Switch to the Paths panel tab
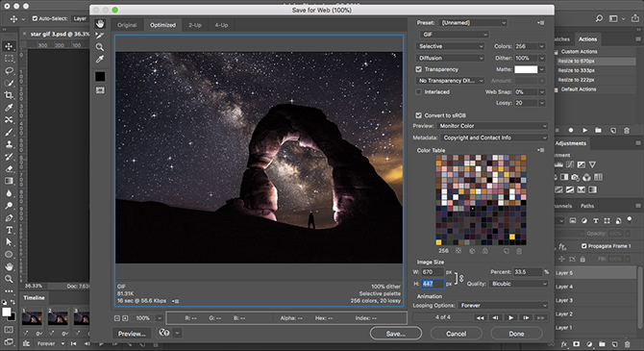Screen dimensions: 644x351 coord(587,206)
